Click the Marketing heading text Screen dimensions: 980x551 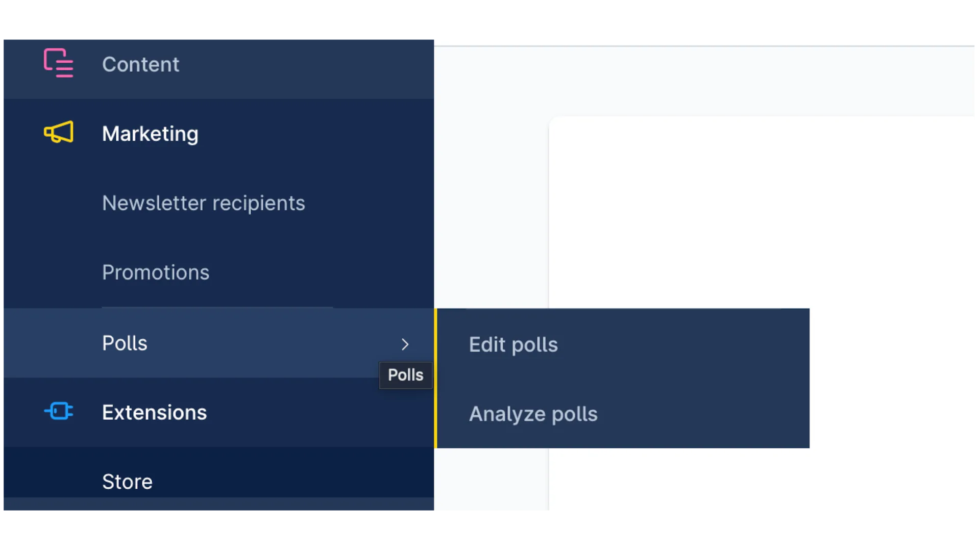click(x=150, y=134)
